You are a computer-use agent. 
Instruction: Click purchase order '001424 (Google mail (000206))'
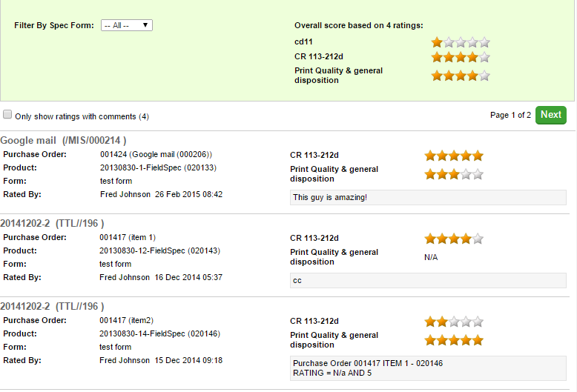tap(156, 154)
